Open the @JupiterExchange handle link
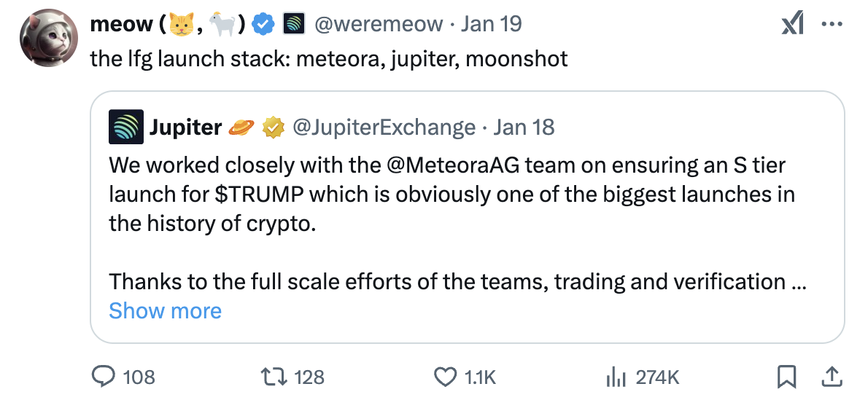Screen dimensions: 868x408 point(384,128)
